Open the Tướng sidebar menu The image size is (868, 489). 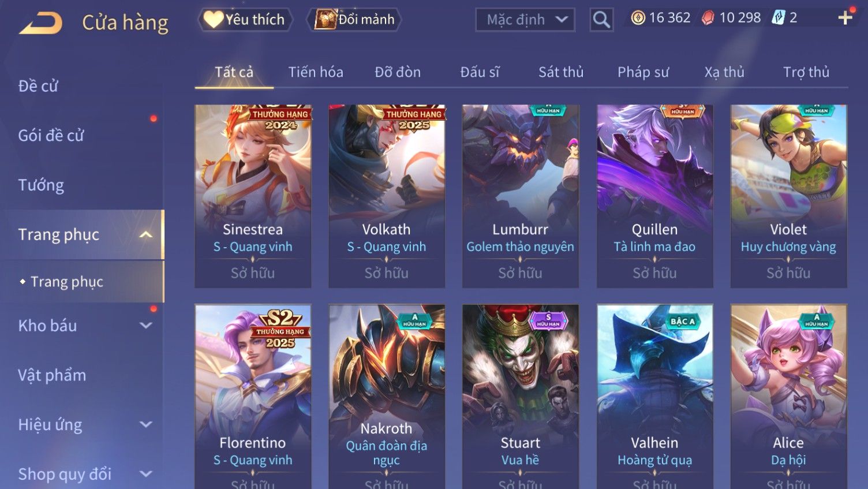coord(41,185)
